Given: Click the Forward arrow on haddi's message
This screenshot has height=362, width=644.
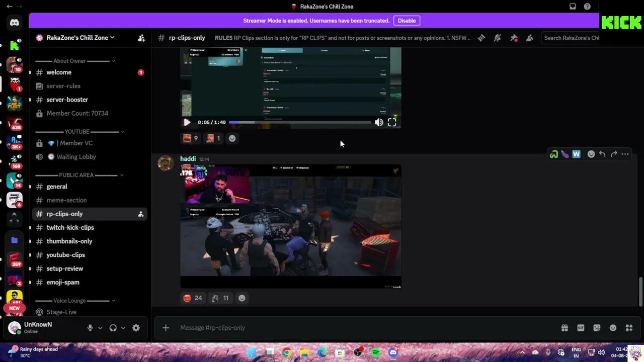Looking at the screenshot, I should 614,154.
